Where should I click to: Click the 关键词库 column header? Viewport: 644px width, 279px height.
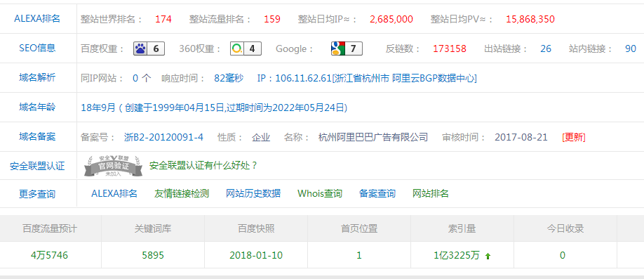[153, 229]
